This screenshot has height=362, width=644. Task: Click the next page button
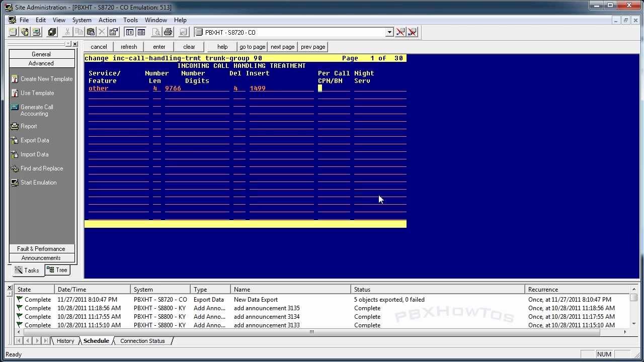click(x=283, y=47)
